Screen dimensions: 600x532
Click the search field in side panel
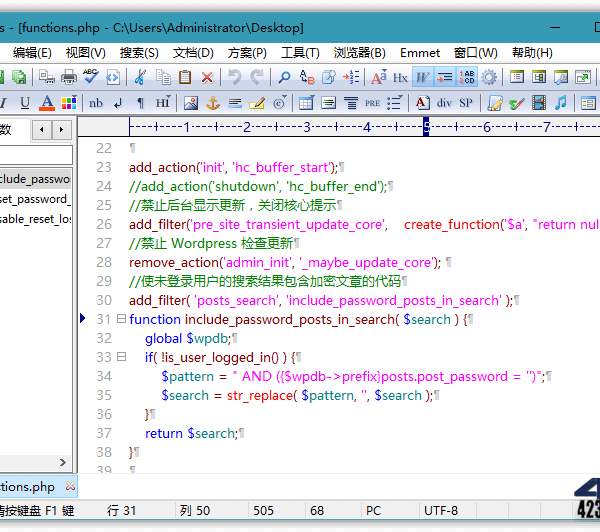(x=36, y=155)
